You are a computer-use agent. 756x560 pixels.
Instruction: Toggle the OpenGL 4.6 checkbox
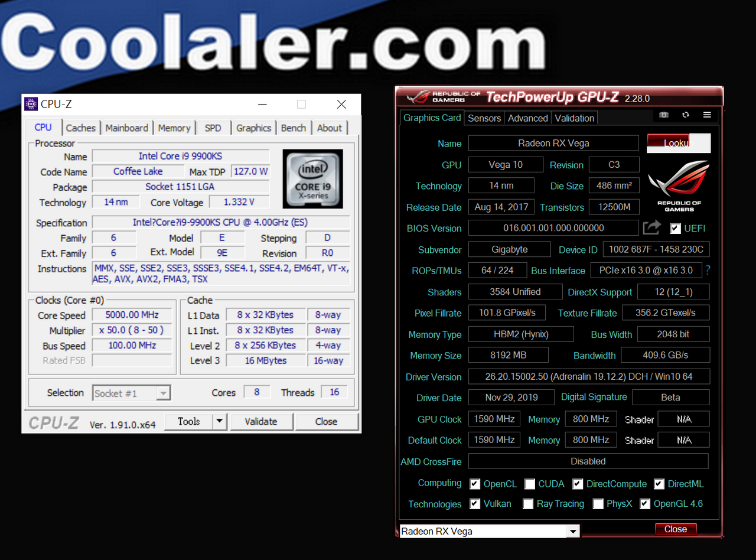click(x=645, y=504)
